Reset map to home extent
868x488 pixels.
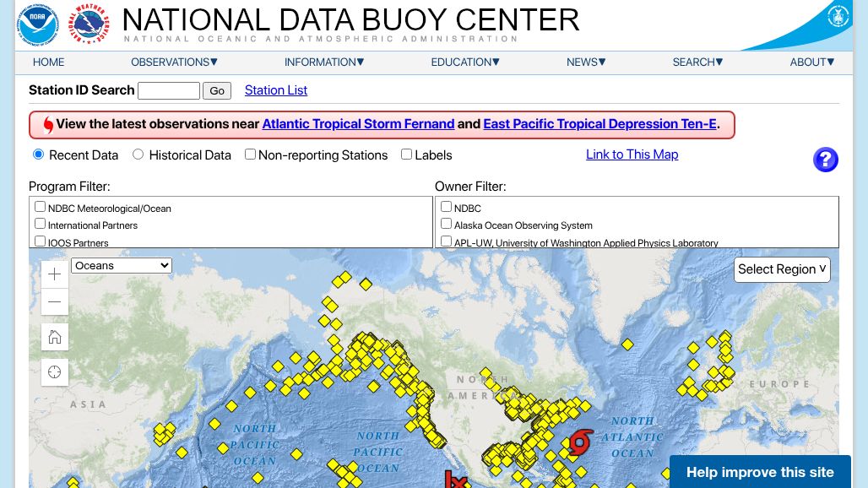point(54,337)
